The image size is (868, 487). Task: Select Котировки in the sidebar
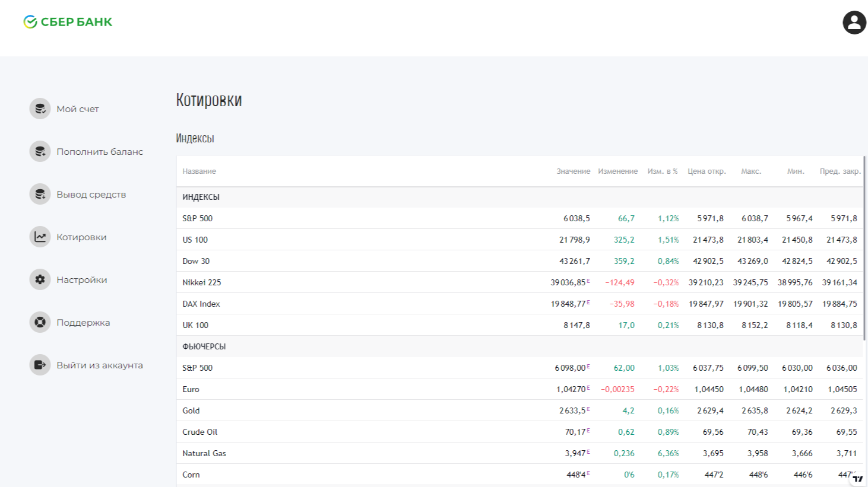click(x=81, y=237)
